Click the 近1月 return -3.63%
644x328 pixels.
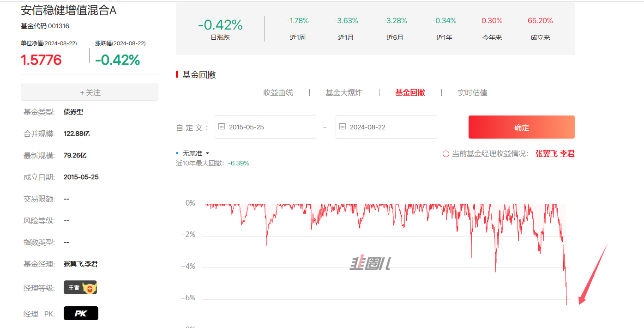point(346,21)
